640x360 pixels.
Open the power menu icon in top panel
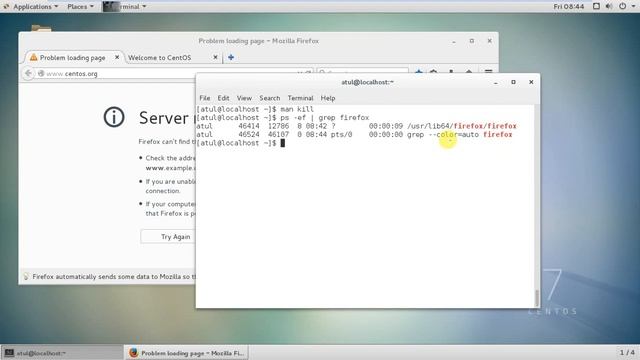coord(622,7)
